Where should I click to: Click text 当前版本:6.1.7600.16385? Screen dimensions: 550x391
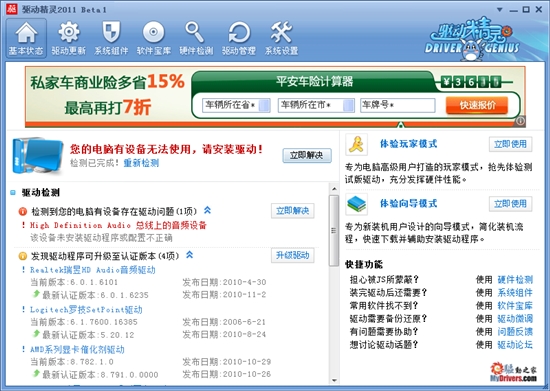pos(84,322)
